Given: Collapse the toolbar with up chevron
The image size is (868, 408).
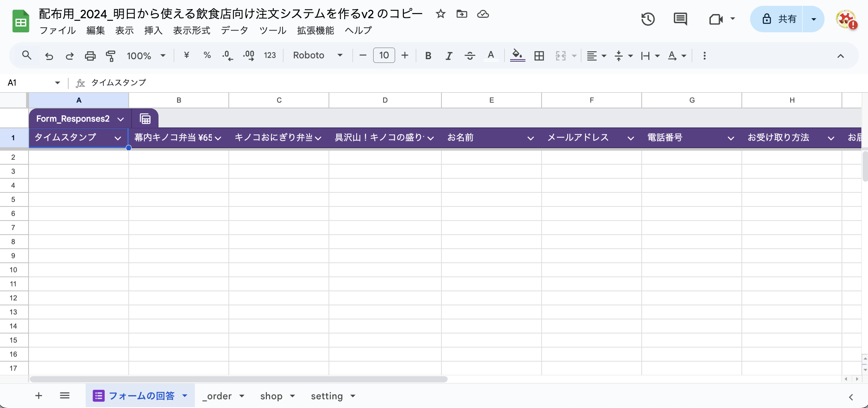Looking at the screenshot, I should pyautogui.click(x=840, y=56).
